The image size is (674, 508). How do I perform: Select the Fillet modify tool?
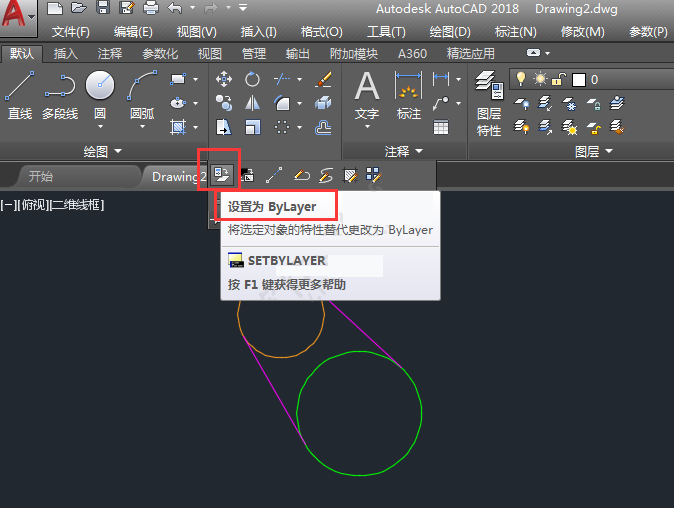tap(282, 103)
